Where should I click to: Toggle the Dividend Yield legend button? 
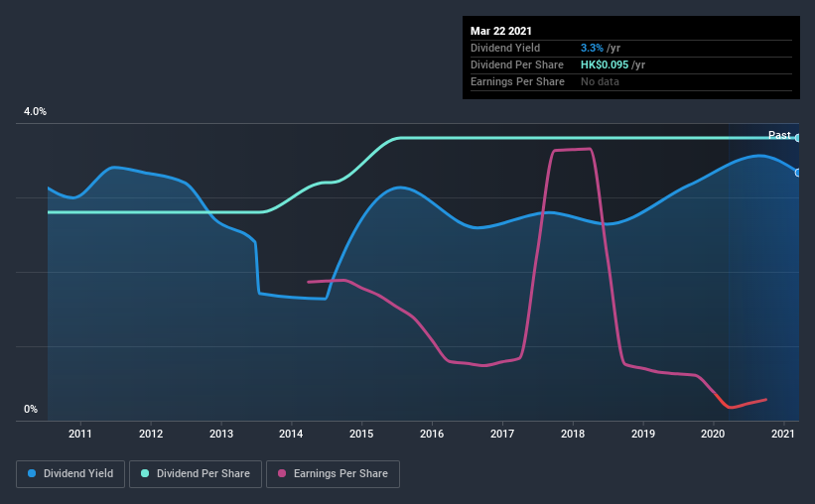(70, 474)
